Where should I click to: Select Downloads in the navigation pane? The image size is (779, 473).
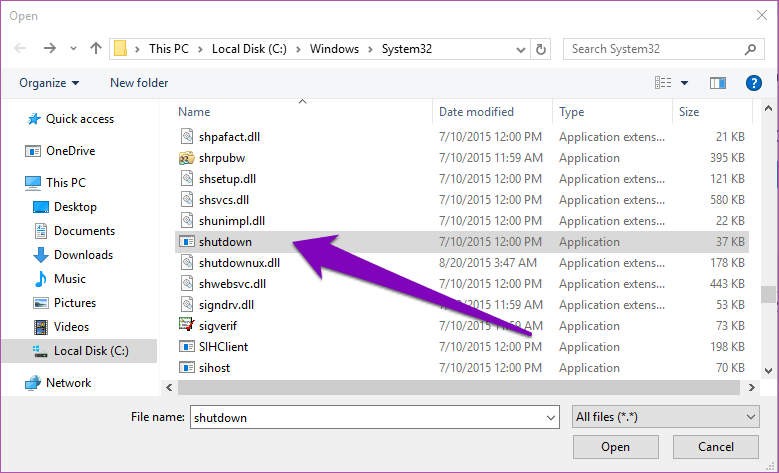[x=83, y=255]
